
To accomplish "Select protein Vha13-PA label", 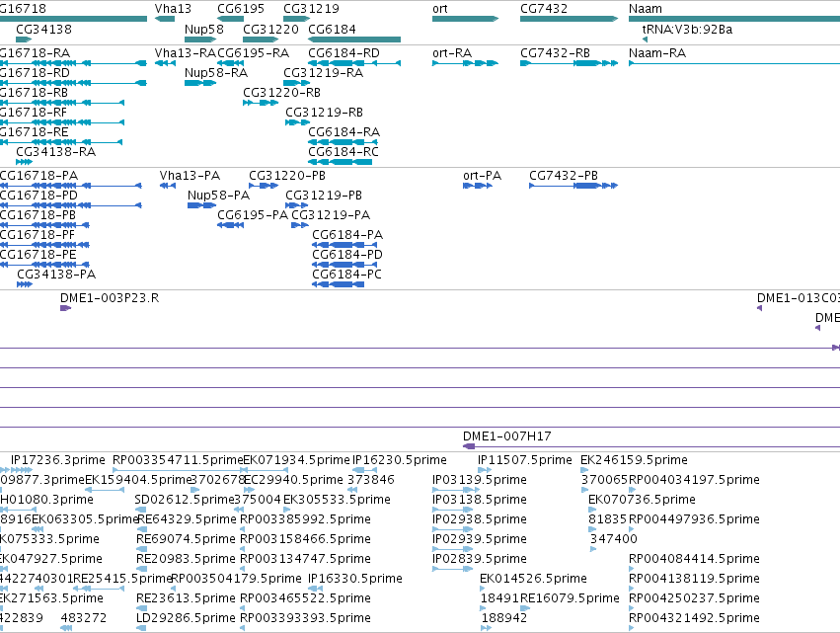I will coord(190,176).
